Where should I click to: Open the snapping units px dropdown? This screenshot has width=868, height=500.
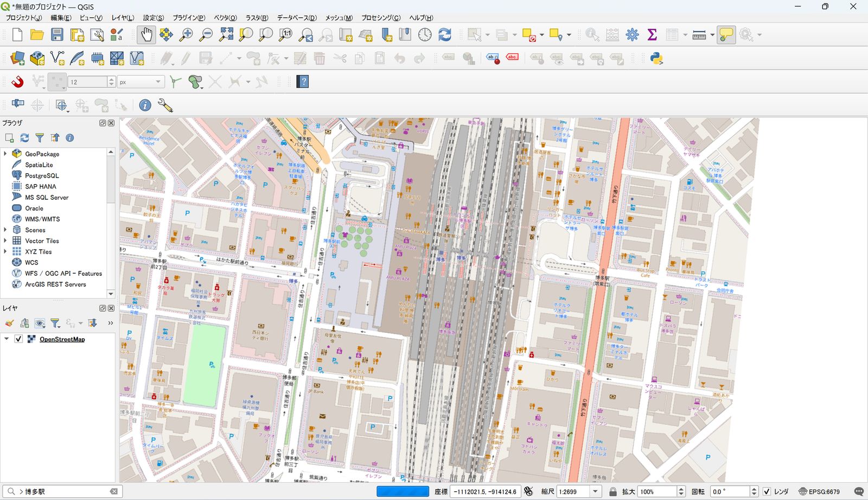[141, 82]
